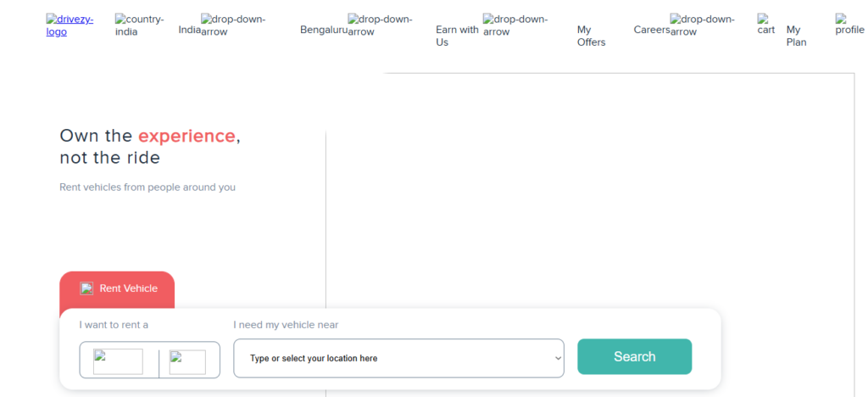The image size is (868, 397).
Task: Select the second vehicle type option
Action: [x=187, y=361]
